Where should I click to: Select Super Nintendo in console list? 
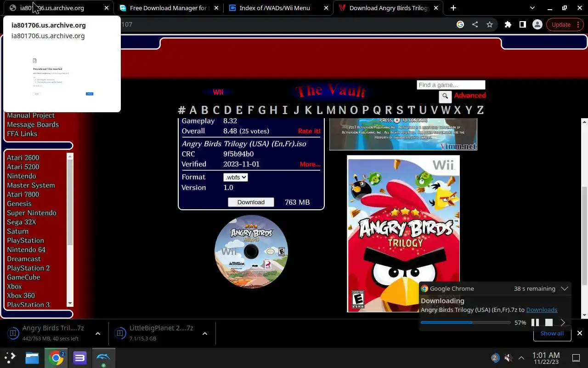click(x=32, y=213)
